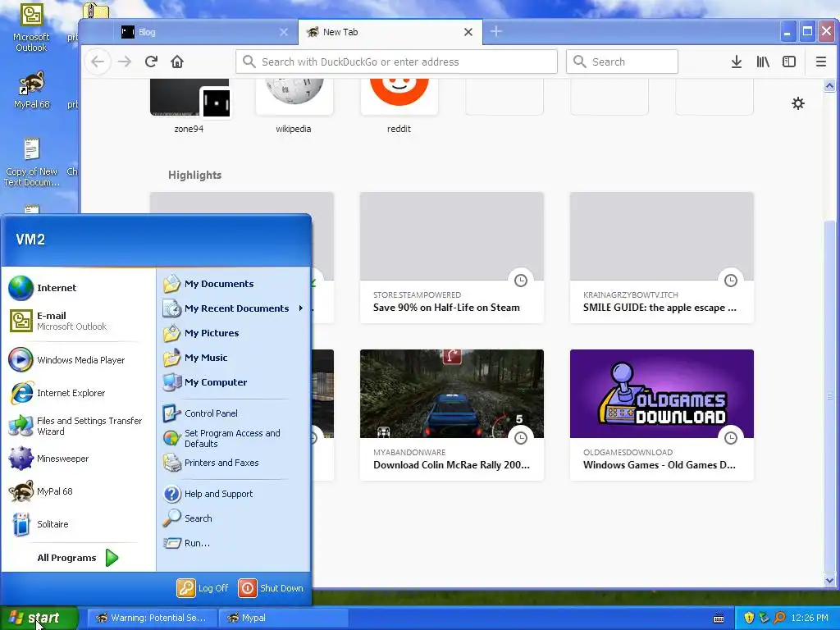The height and width of the screenshot is (630, 840).
Task: Close the New Tab tab
Action: click(468, 32)
